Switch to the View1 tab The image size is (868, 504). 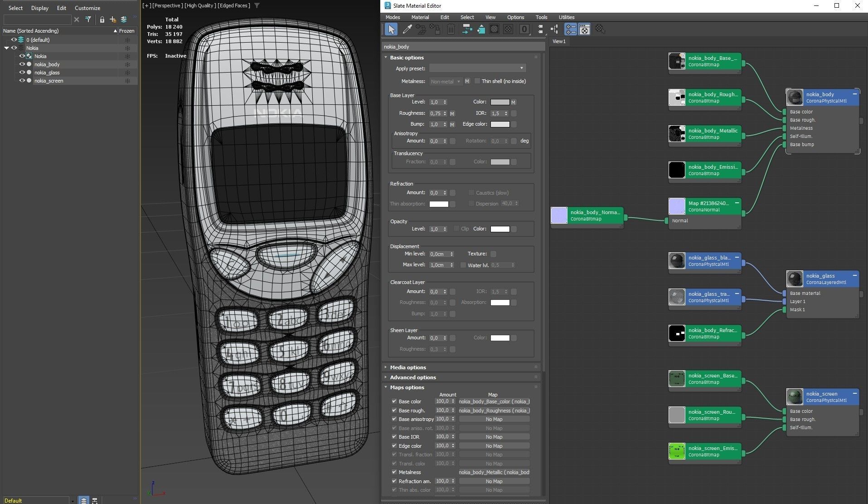tap(559, 41)
